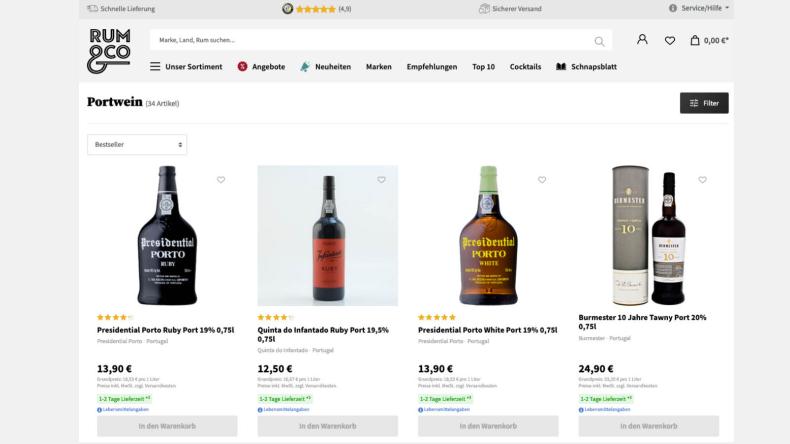Click the 12,50 € price
The width and height of the screenshot is (790, 444).
coord(275,369)
